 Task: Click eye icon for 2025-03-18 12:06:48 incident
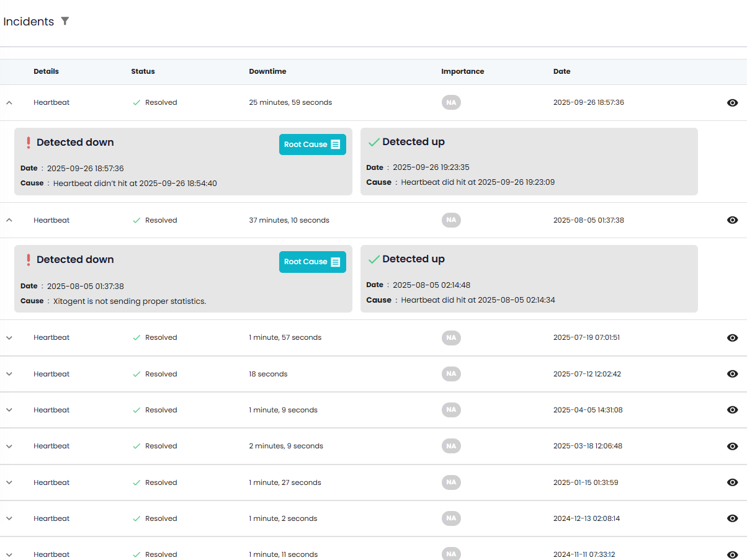(732, 447)
